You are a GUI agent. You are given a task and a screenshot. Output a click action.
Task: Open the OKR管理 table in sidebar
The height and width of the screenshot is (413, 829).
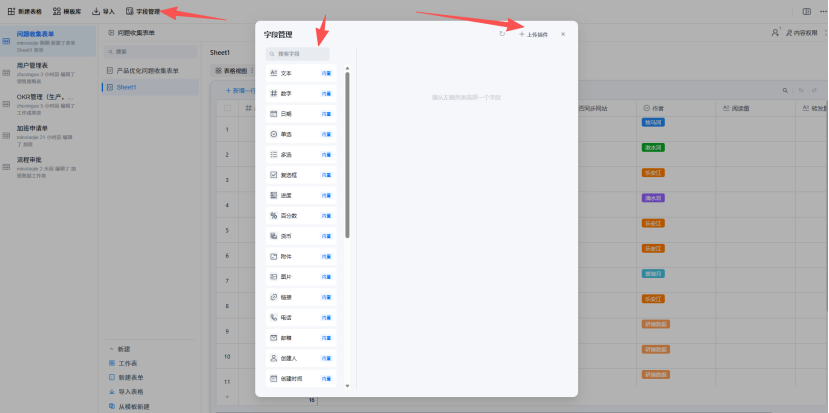(48, 104)
